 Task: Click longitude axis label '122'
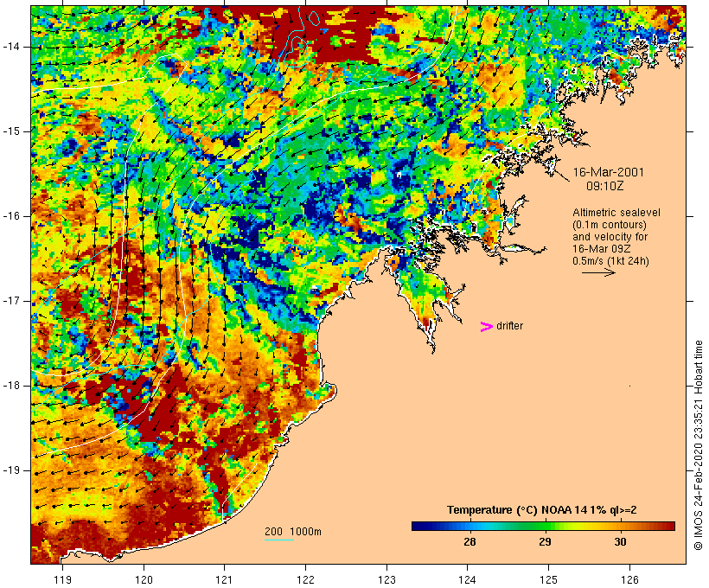[305, 580]
